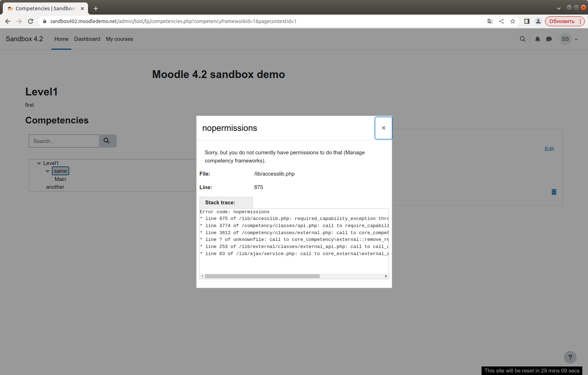Viewport: 588px width, 375px height.
Task: Go back with browser back arrow
Action: [8, 21]
